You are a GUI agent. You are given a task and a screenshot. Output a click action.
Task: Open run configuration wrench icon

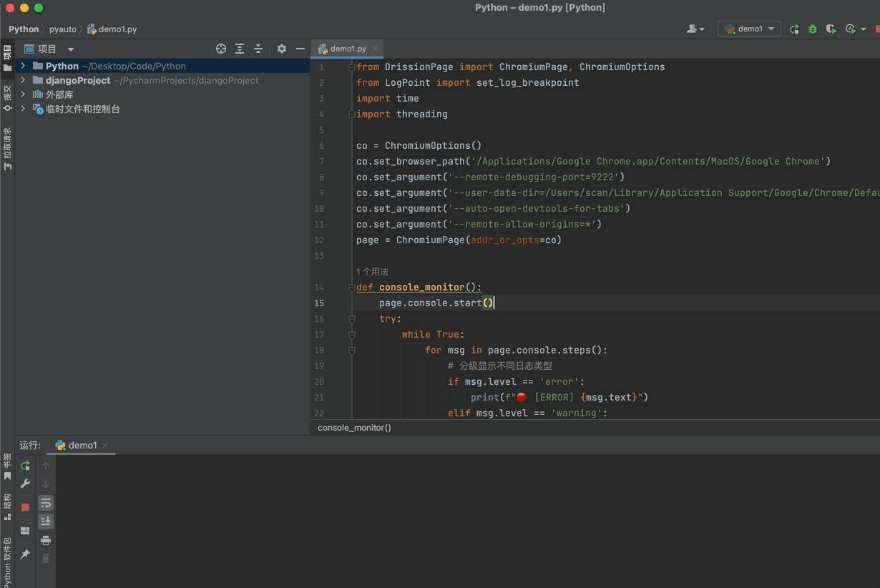25,484
